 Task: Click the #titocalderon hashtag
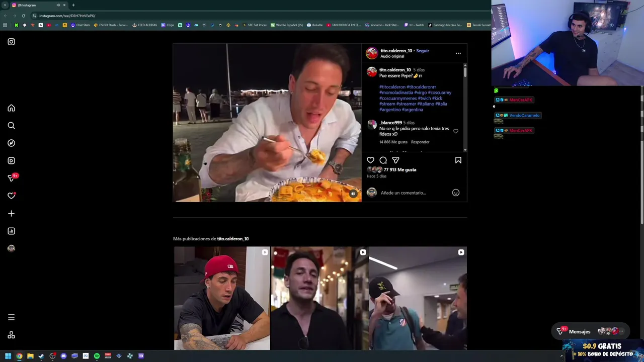click(x=392, y=87)
